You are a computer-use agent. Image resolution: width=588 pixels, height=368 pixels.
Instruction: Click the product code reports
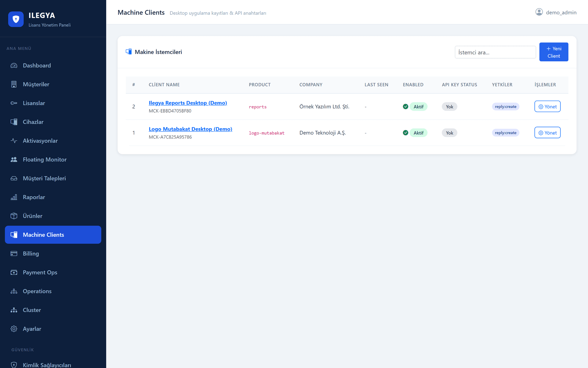click(x=258, y=107)
